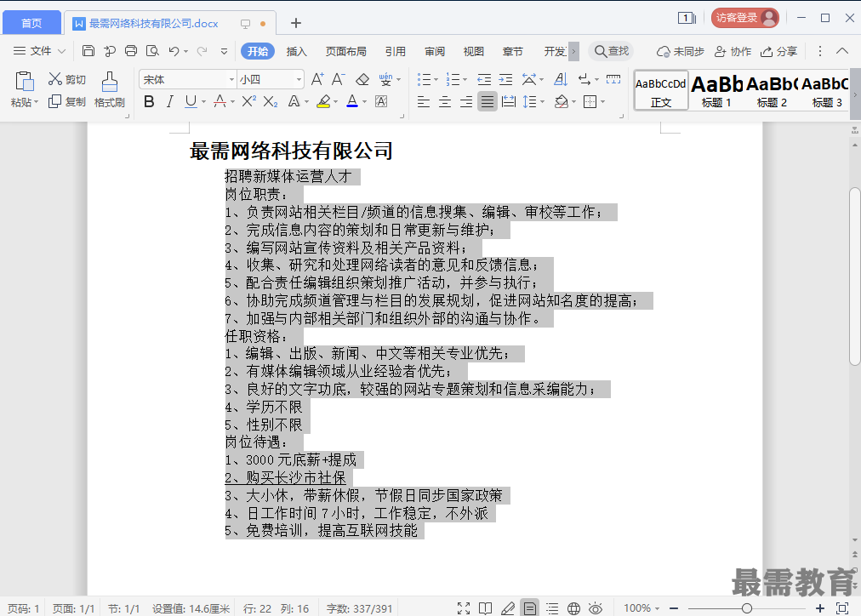Decrease paragraph indent
Screen dimensions: 861x616
484,80
